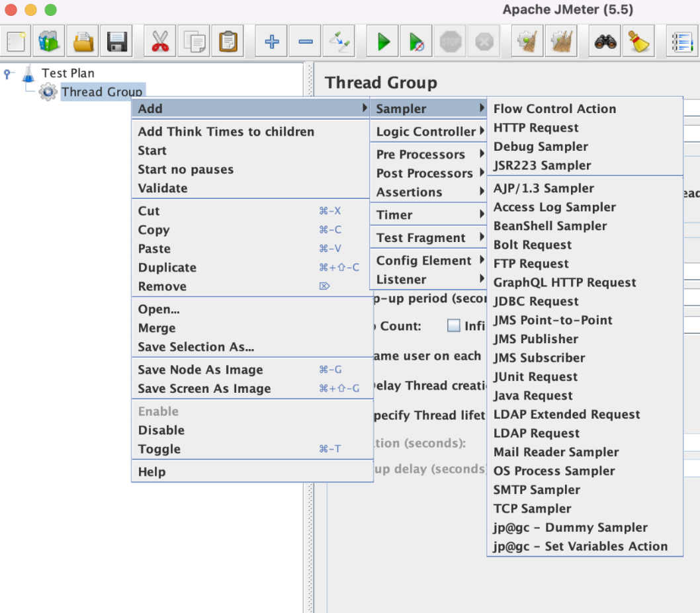Open the Templates toolbar icon
Screen dimensions: 700x613
pos(50,42)
